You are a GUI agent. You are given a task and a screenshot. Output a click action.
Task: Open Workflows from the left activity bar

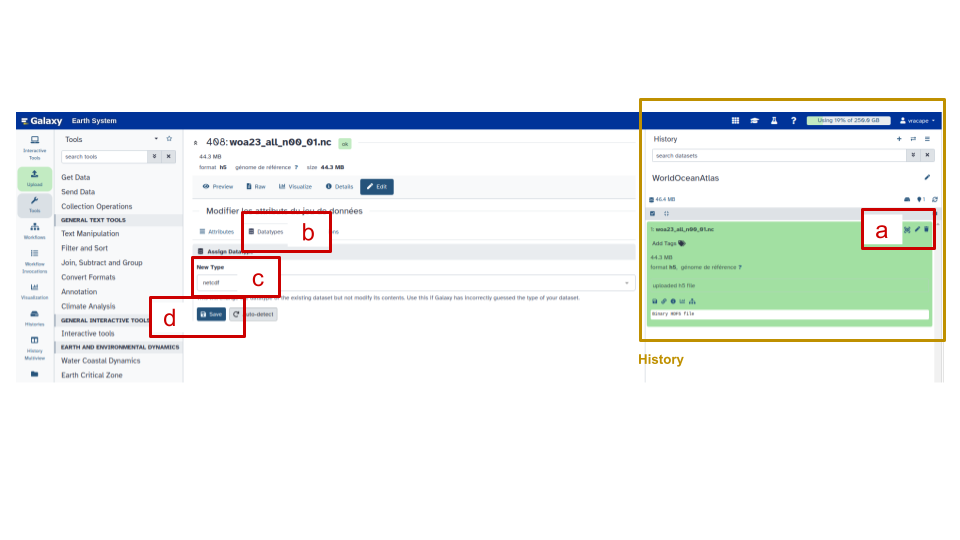(34, 231)
